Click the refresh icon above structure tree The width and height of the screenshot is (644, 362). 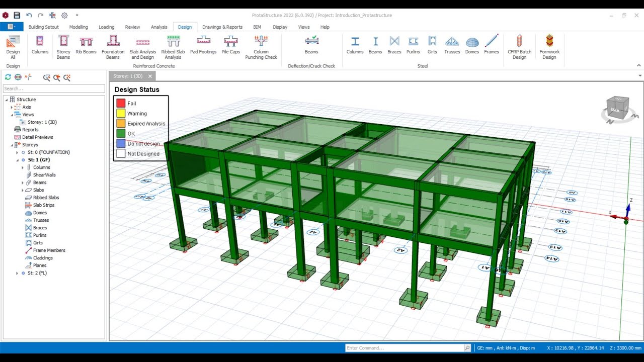tap(8, 77)
